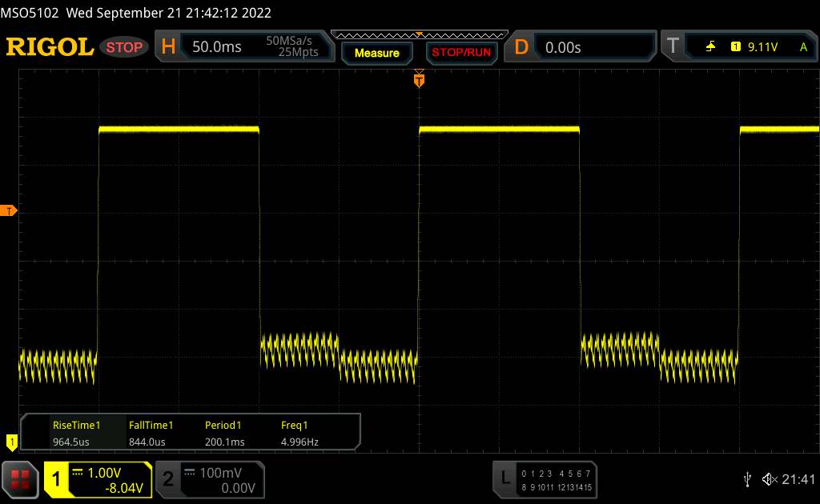
Task: Tap channel 1 vertical scale 1.00V
Action: 104,473
